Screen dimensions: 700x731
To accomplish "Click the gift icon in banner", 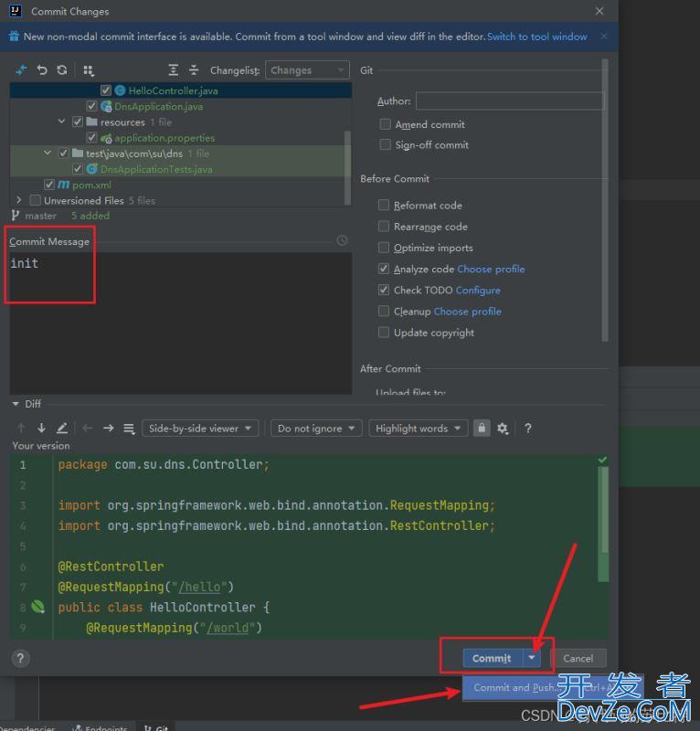I will (15, 36).
